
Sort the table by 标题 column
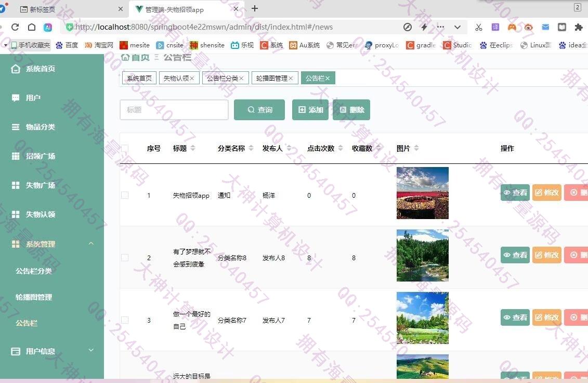[x=193, y=148]
